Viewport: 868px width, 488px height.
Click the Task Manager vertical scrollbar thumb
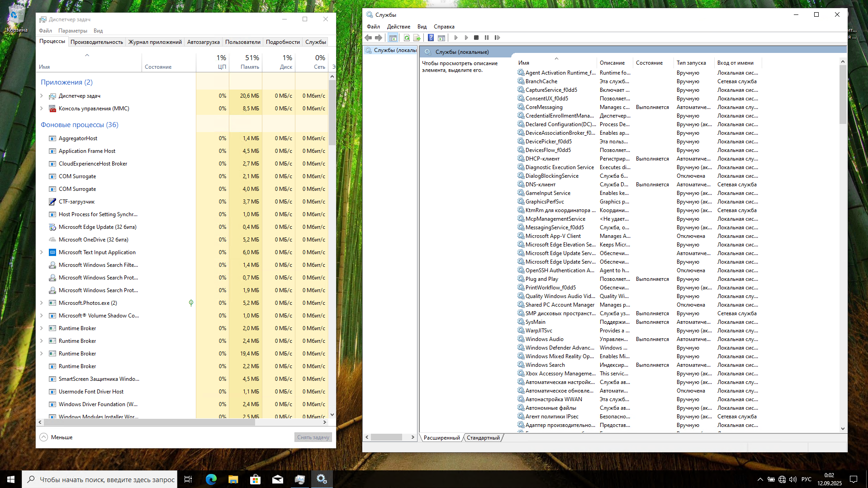tap(332, 113)
